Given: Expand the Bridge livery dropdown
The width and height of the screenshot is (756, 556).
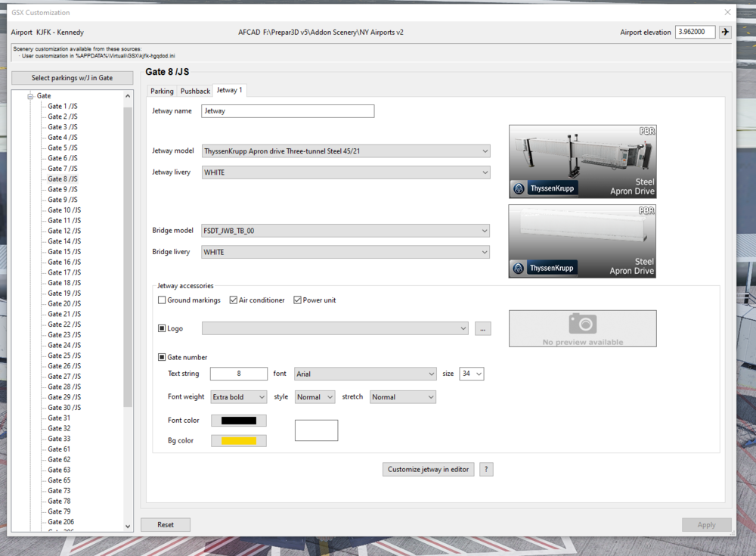Looking at the screenshot, I should click(x=345, y=252).
